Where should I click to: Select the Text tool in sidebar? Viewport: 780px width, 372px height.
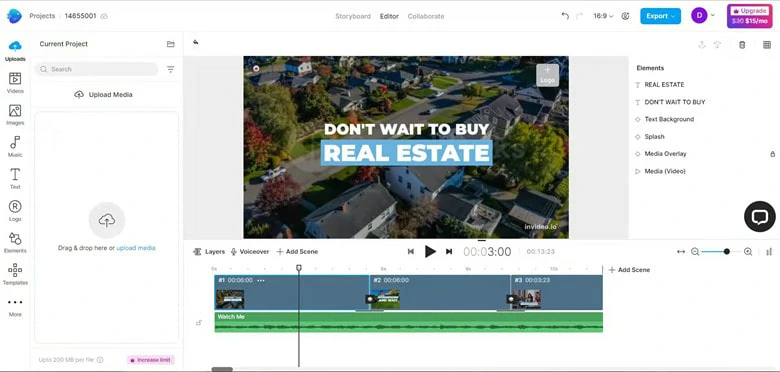15,178
